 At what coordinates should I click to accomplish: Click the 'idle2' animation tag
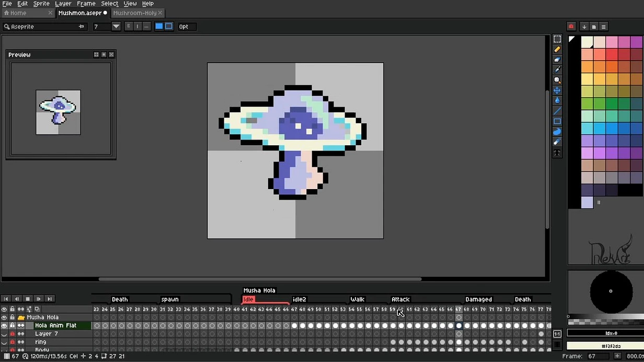[x=300, y=299]
